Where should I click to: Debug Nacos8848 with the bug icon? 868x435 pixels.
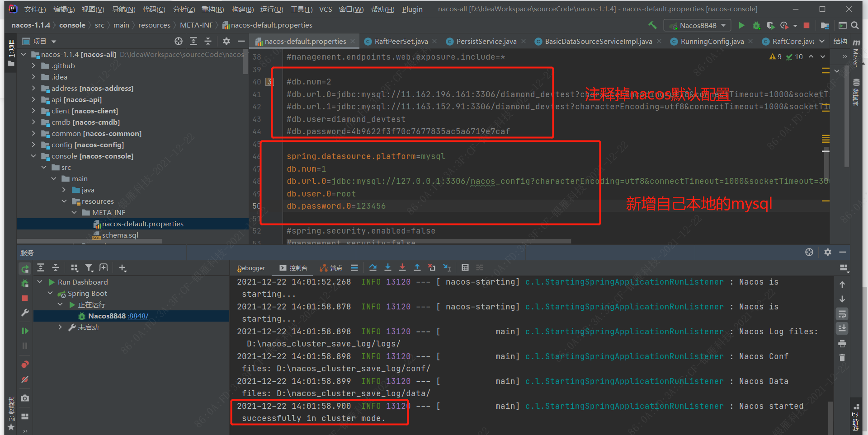coord(756,25)
